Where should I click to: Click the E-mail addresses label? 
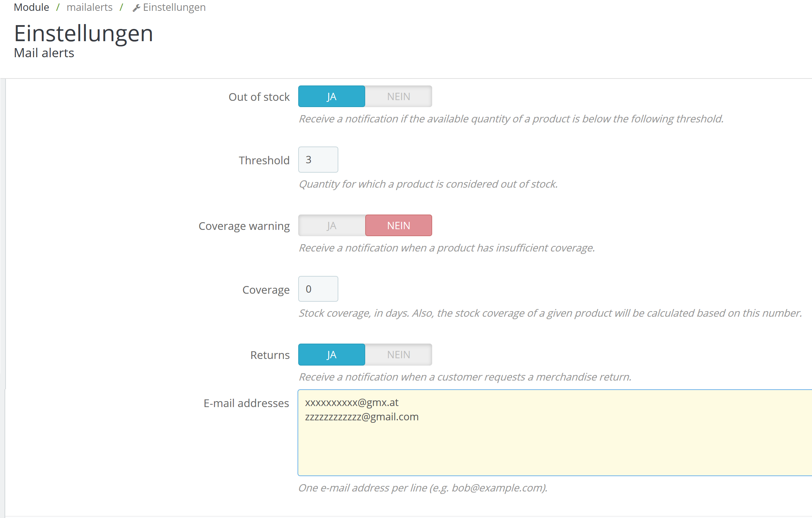pyautogui.click(x=246, y=403)
